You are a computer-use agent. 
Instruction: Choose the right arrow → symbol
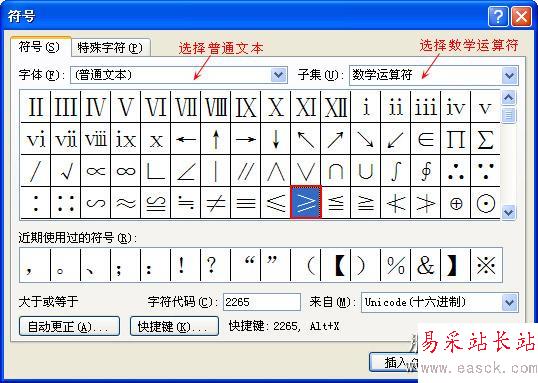click(246, 139)
